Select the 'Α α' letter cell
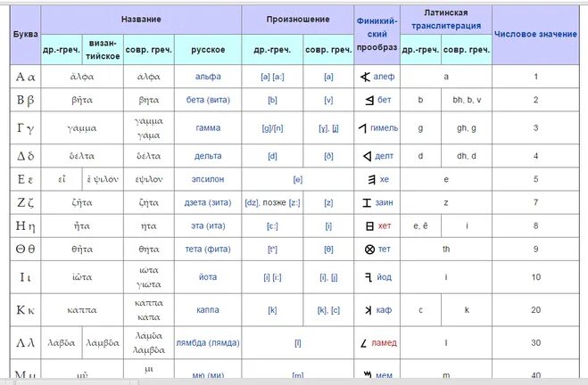Image resolution: width=588 pixels, height=385 pixels. [x=26, y=77]
